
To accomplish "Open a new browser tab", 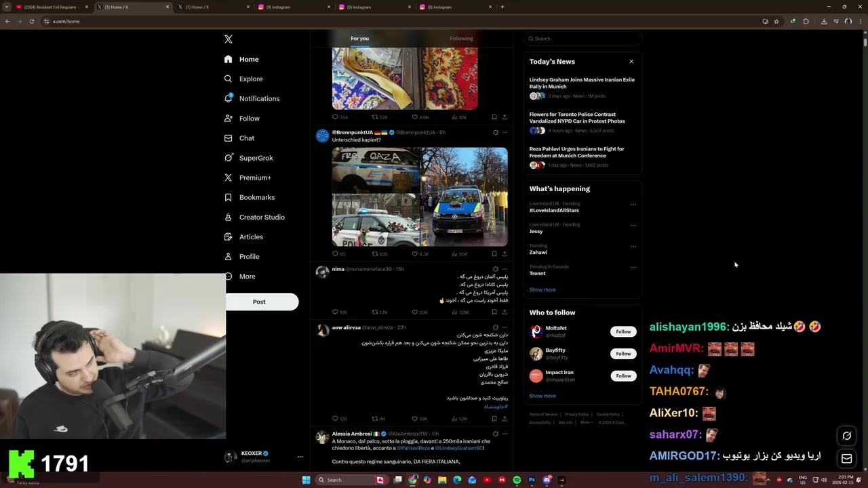I will [x=502, y=7].
